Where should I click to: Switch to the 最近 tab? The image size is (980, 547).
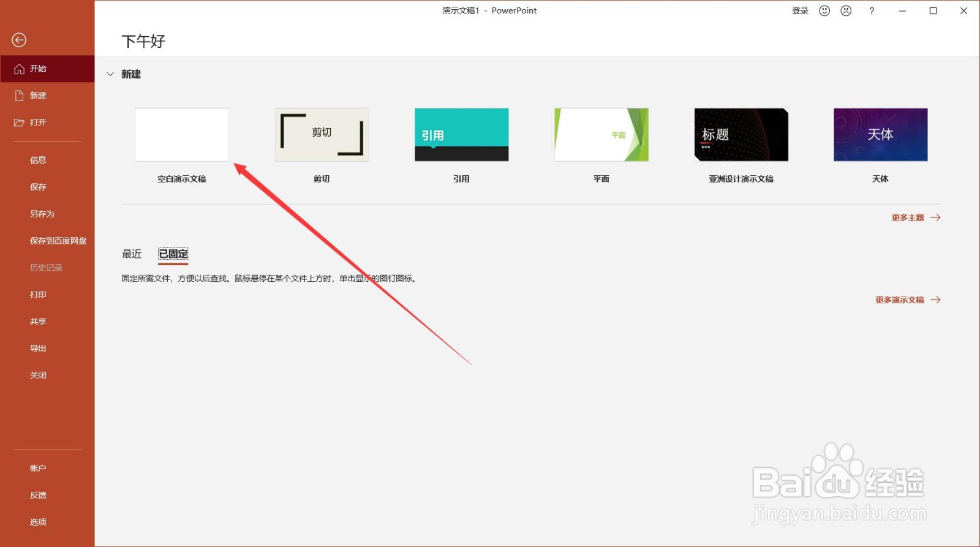coord(132,254)
